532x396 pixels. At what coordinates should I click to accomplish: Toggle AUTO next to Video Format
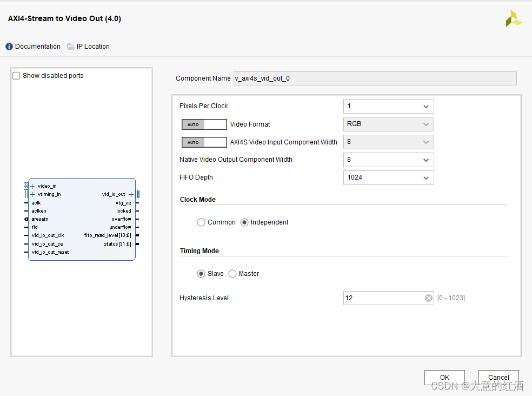point(204,124)
